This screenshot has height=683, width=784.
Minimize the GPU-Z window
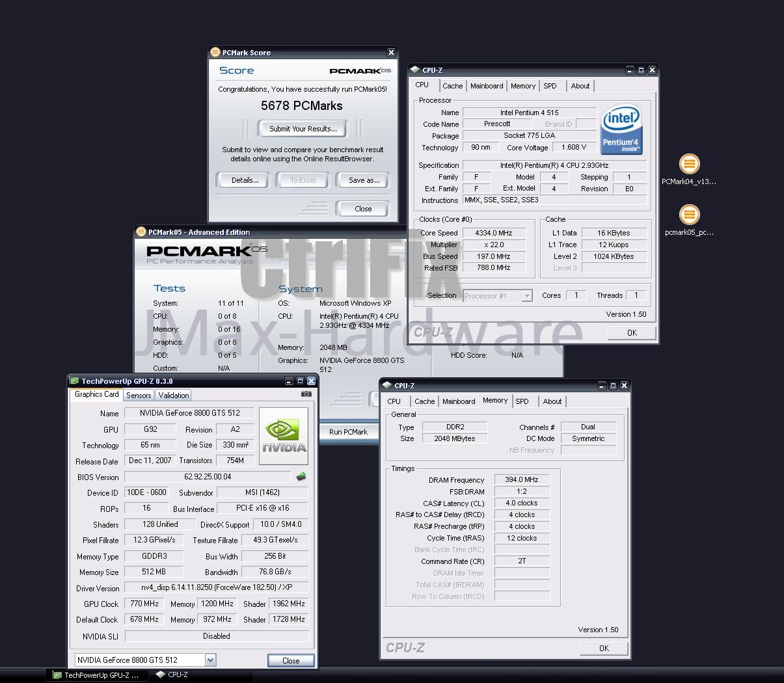(289, 381)
